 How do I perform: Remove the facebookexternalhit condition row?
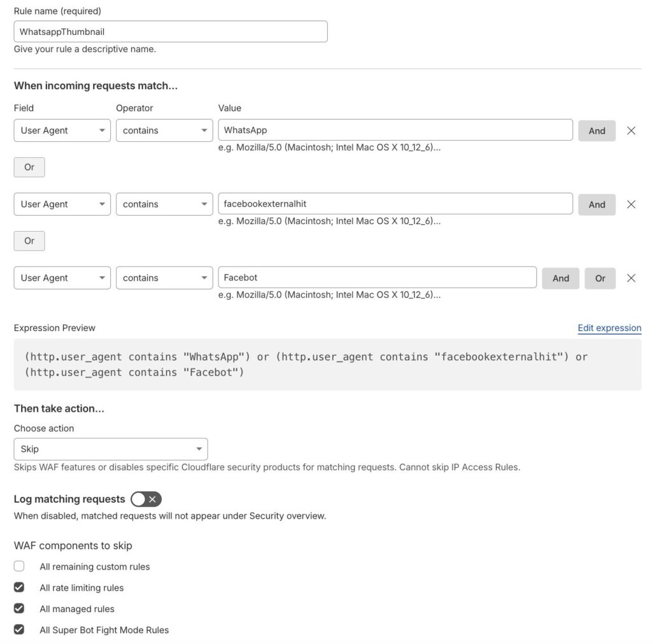[631, 204]
